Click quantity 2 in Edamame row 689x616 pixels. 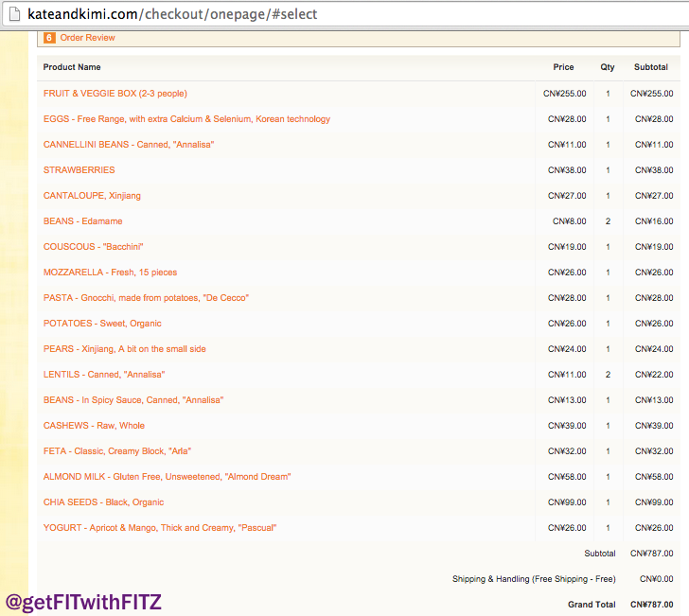click(x=608, y=221)
